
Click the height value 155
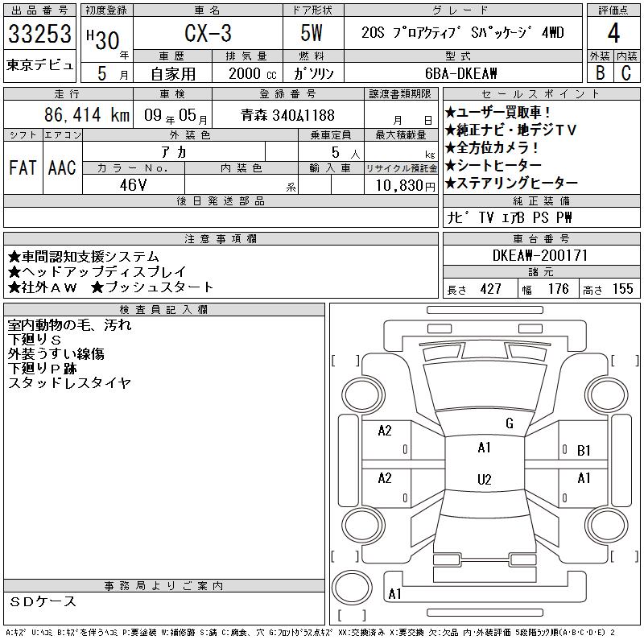click(622, 289)
